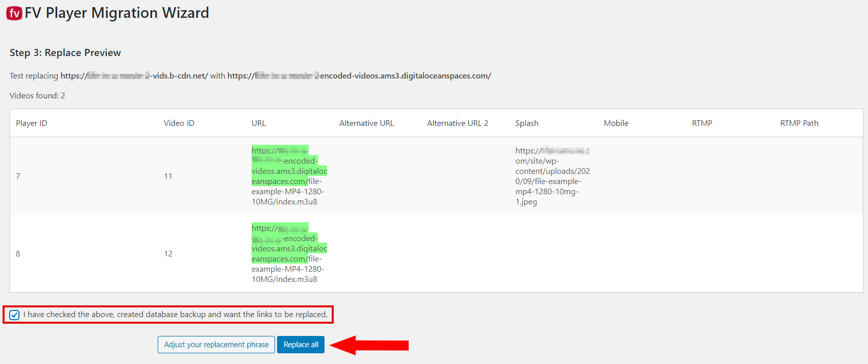Click the Mobile column header
The height and width of the screenshot is (364, 868).
pos(616,123)
